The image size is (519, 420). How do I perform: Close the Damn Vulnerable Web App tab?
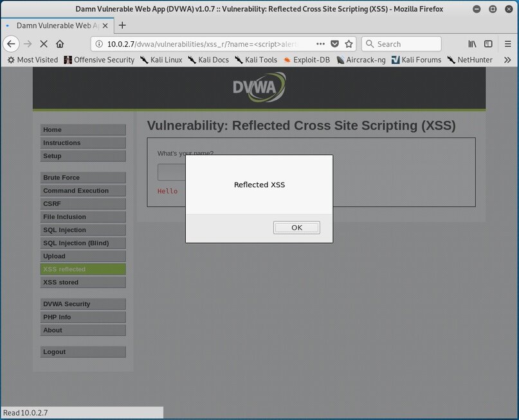click(x=105, y=26)
